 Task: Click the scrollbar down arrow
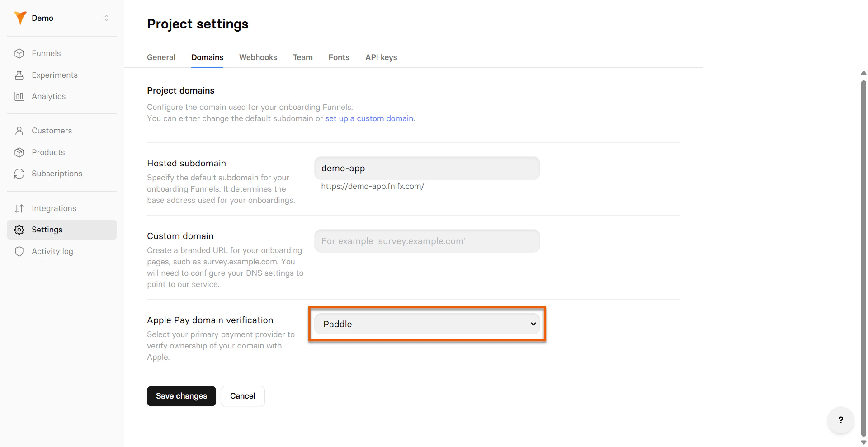point(863,442)
